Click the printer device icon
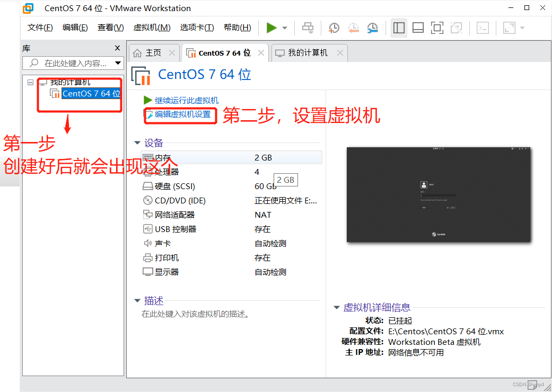552x392 pixels. click(147, 258)
